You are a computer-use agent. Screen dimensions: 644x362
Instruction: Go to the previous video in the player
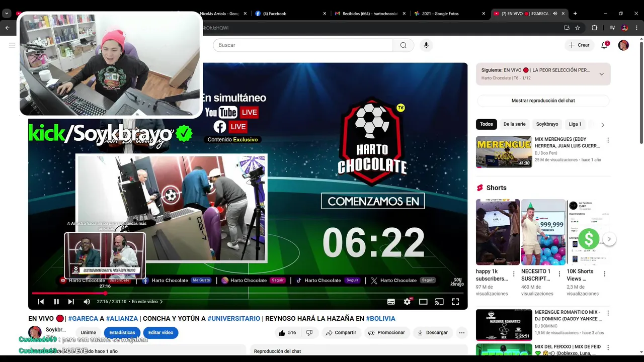(x=41, y=302)
